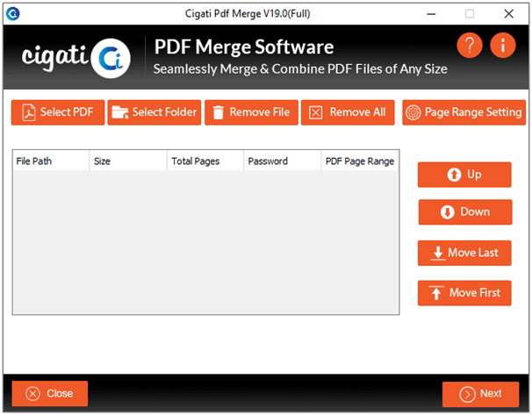Click the Total Pages column header
Screen dimensions: 532x415
205,161
